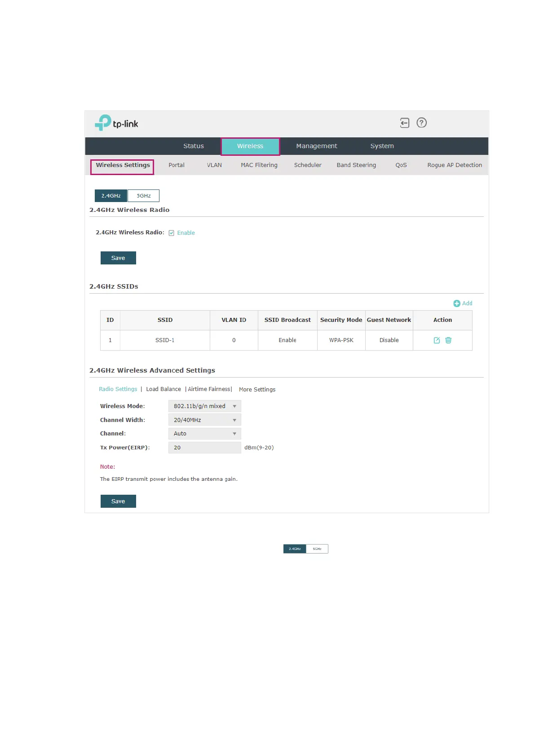The image size is (535, 756).
Task: Open the Channel Width dropdown
Action: tap(204, 420)
